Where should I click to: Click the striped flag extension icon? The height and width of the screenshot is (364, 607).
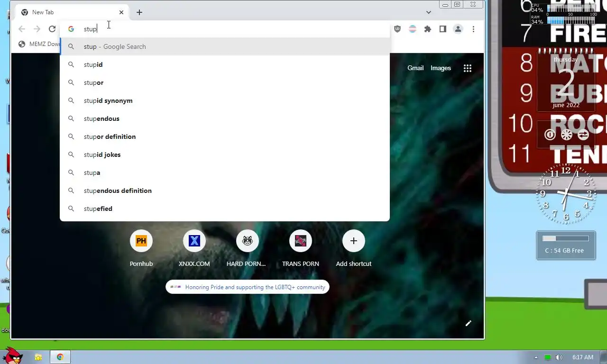pos(413,29)
